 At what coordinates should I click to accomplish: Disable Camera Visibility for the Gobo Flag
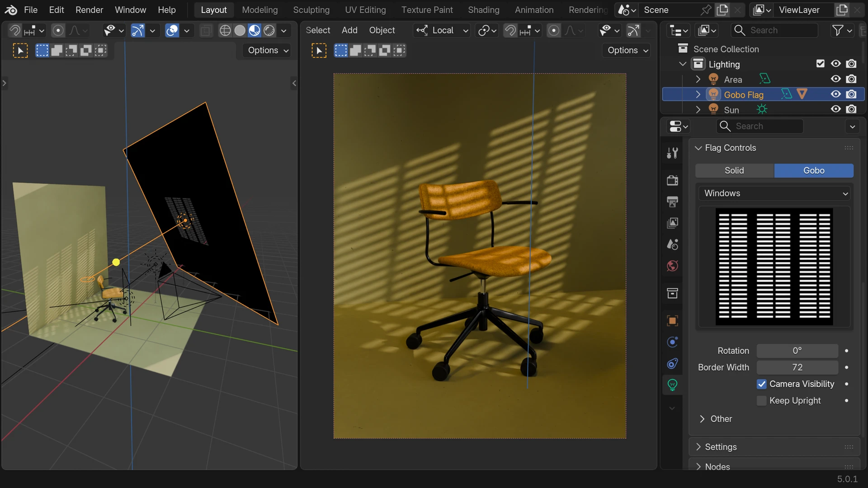point(762,384)
